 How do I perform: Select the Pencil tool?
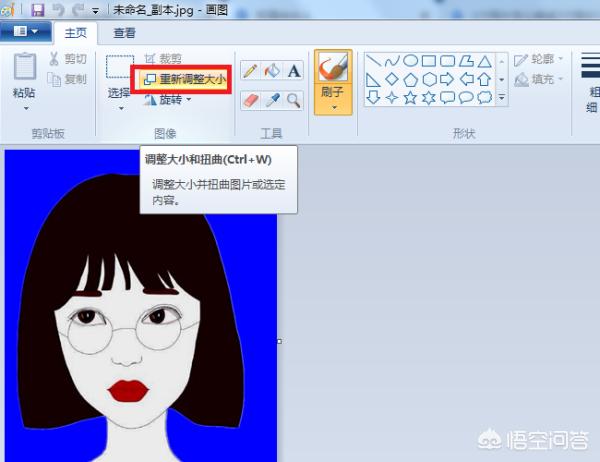tap(250, 71)
